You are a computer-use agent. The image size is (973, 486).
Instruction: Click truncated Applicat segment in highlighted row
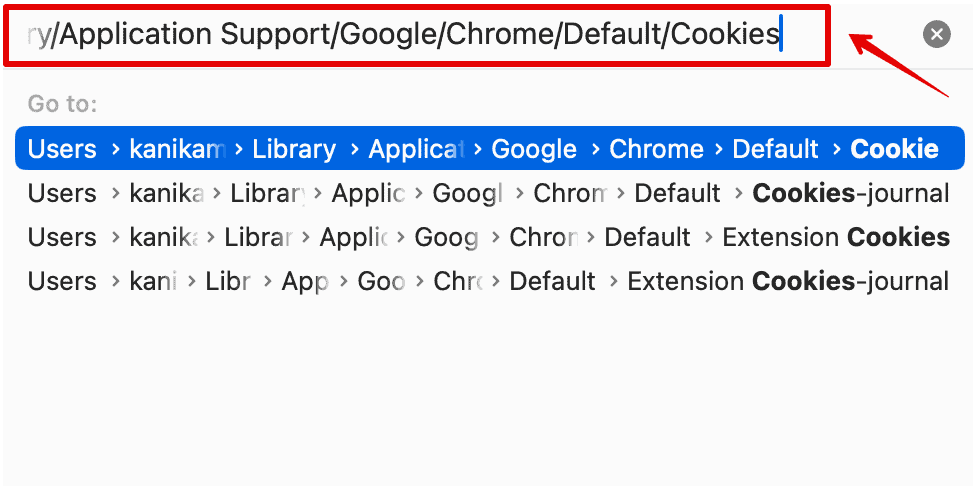415,150
